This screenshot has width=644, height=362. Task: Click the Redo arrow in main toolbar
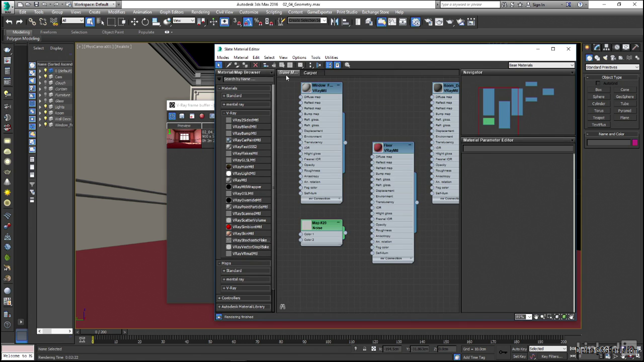click(19, 22)
